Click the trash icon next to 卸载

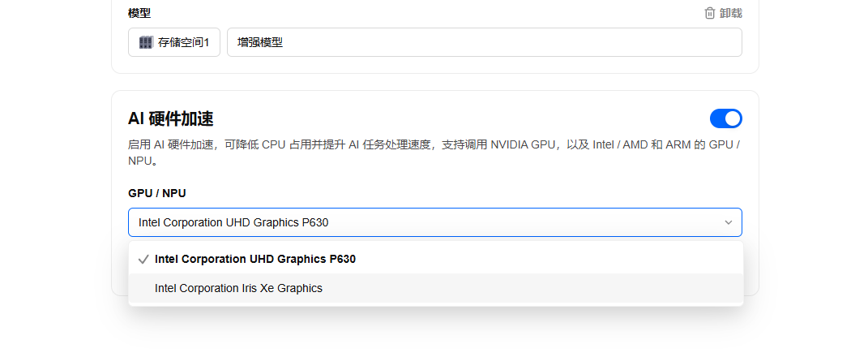click(x=710, y=13)
